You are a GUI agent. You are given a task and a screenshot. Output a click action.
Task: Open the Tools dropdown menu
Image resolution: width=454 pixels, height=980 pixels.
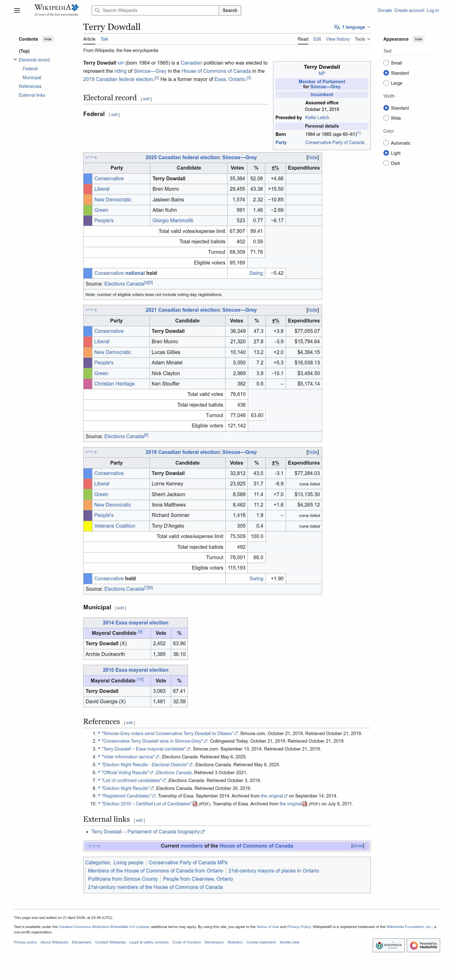click(x=362, y=39)
